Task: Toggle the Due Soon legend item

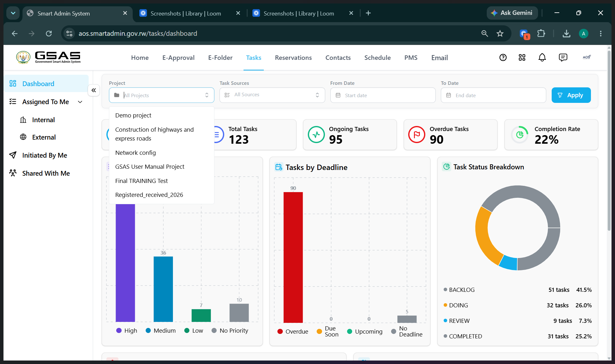Action: click(x=327, y=331)
